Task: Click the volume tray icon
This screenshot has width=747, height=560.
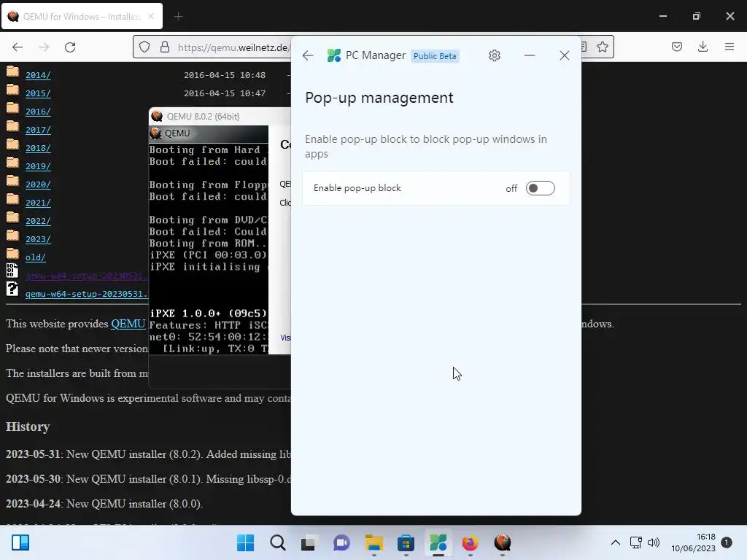Action: pos(654,542)
